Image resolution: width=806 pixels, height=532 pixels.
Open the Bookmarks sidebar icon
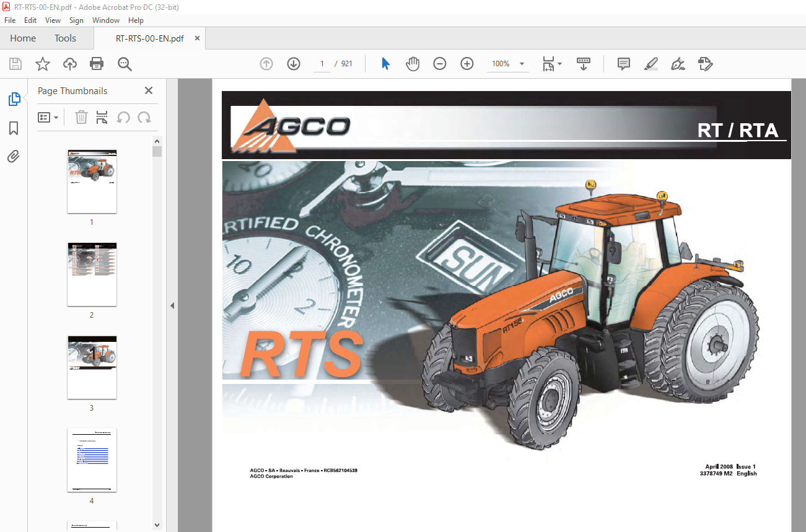[x=14, y=128]
